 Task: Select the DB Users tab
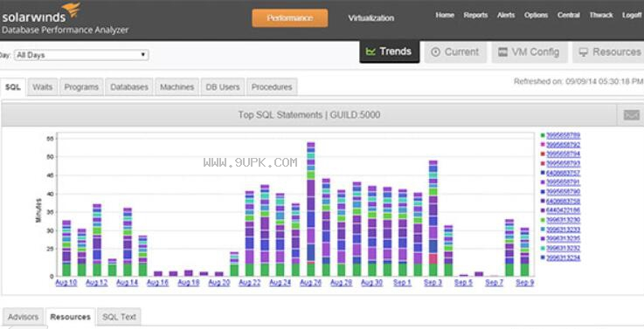click(x=223, y=87)
